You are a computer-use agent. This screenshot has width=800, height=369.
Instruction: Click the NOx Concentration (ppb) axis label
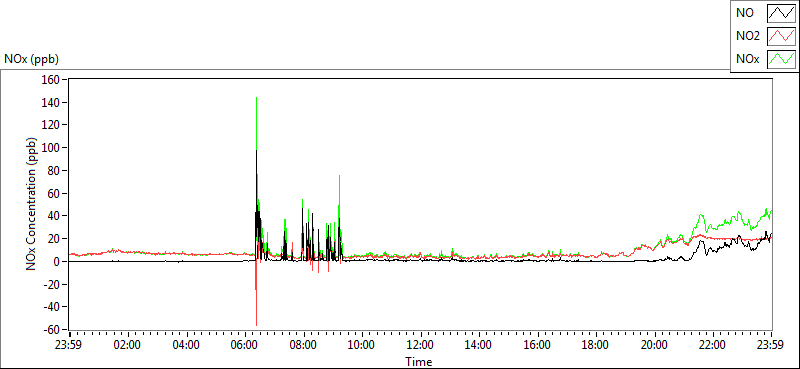(32, 203)
